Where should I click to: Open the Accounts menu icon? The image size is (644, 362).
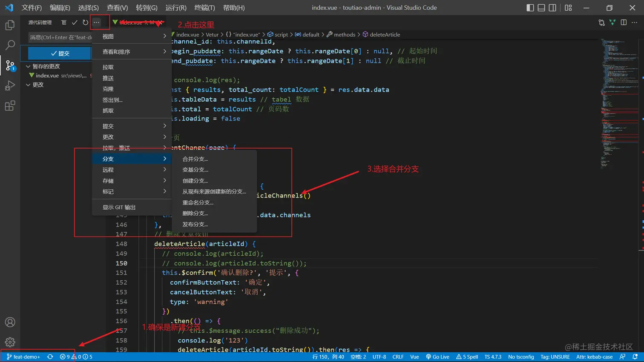point(10,322)
